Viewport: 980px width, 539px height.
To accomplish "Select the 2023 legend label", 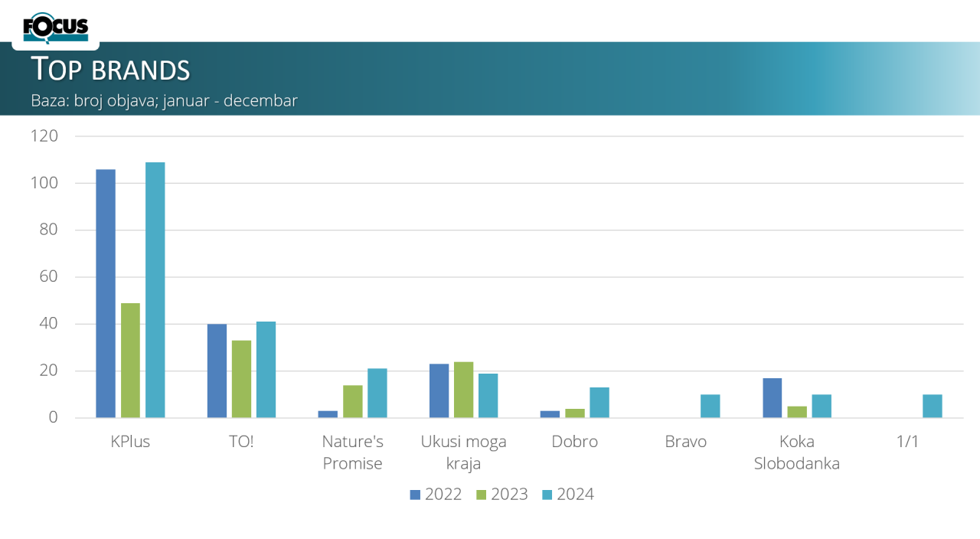I will point(509,495).
